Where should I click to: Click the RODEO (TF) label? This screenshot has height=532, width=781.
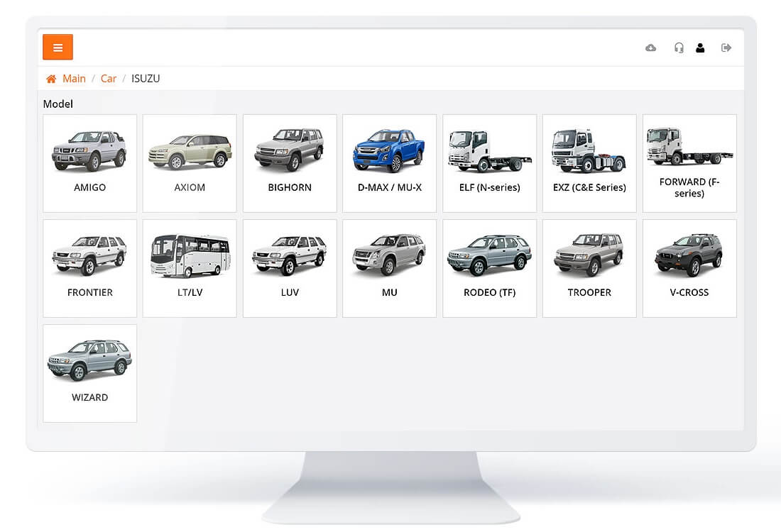[x=490, y=293]
